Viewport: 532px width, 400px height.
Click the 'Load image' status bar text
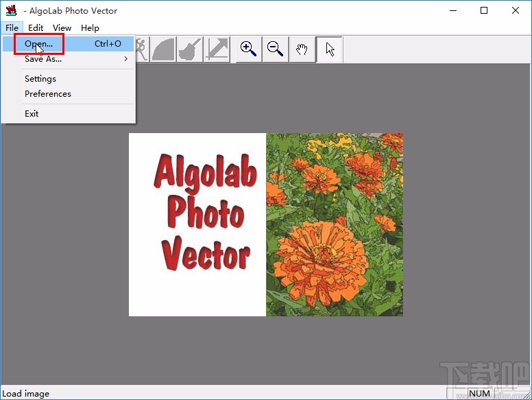point(26,394)
